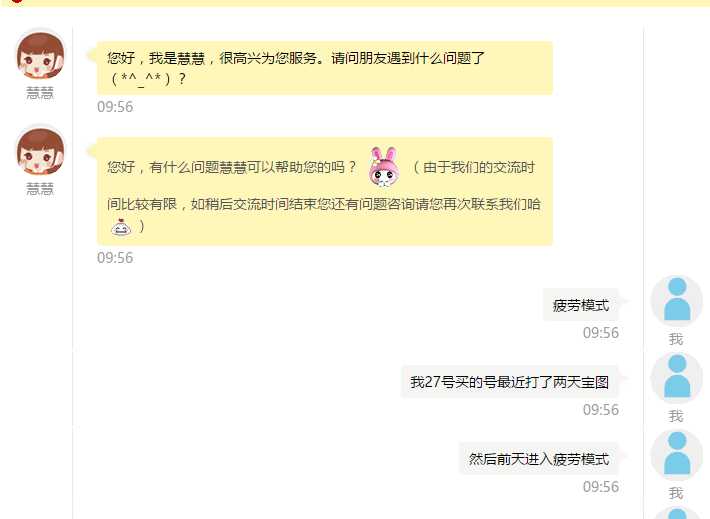The image size is (710, 519).
Task: Click 慧慧's avatar beside the first greeting
Action: coord(40,55)
